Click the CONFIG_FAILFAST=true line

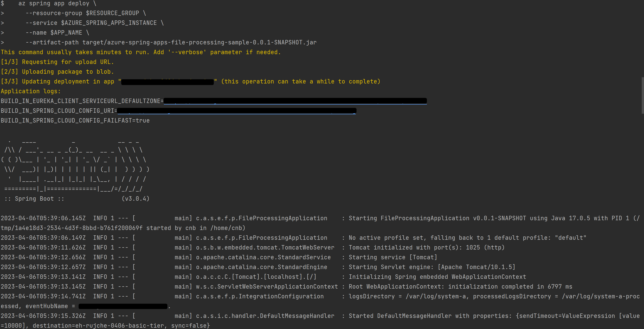pyautogui.click(x=75, y=121)
